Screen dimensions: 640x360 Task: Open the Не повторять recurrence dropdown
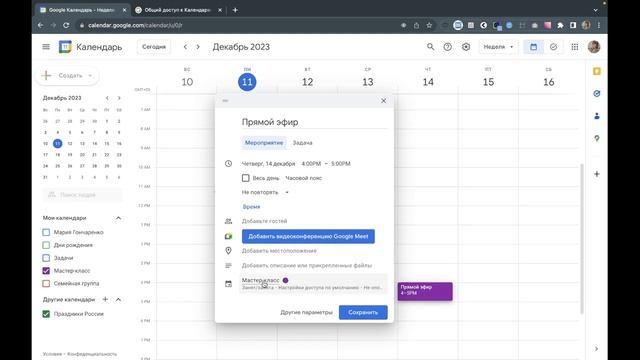[x=265, y=192]
